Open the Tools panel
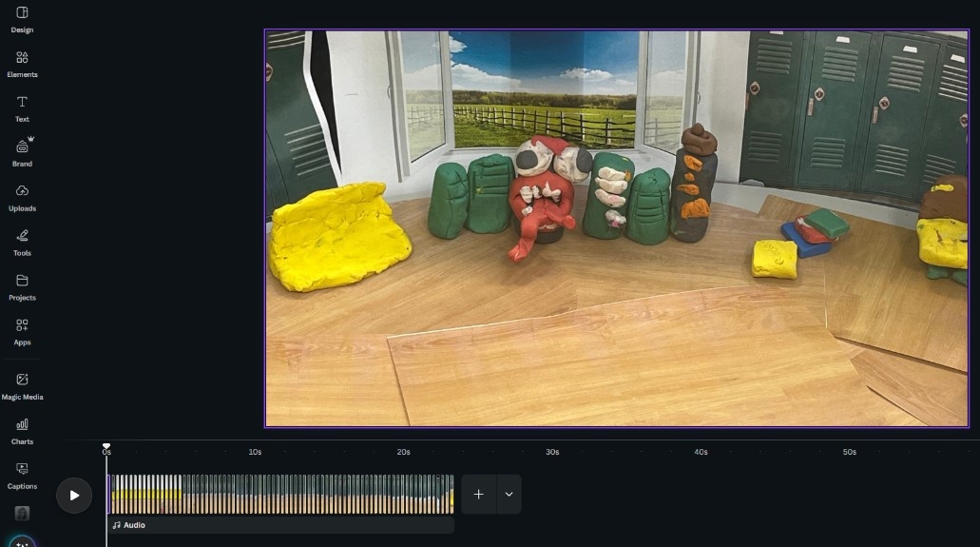Viewport: 980px width, 547px height. click(22, 243)
